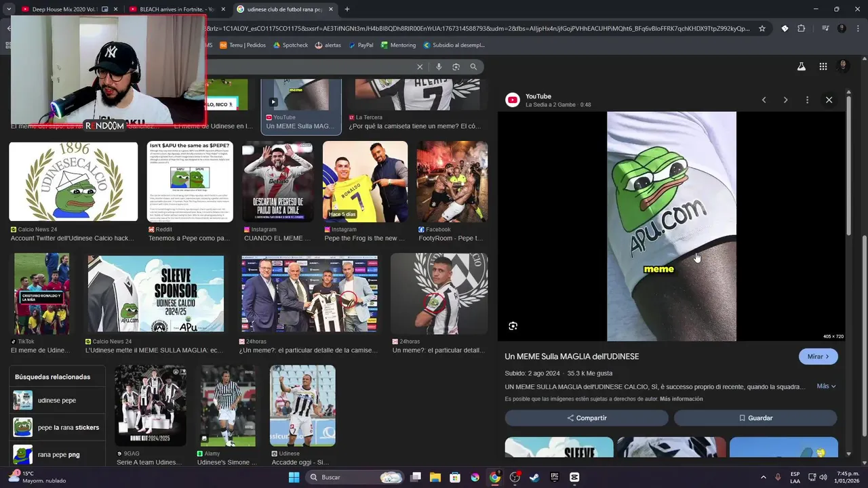Click the Mirar button
The height and width of the screenshot is (488, 868).
point(818,357)
